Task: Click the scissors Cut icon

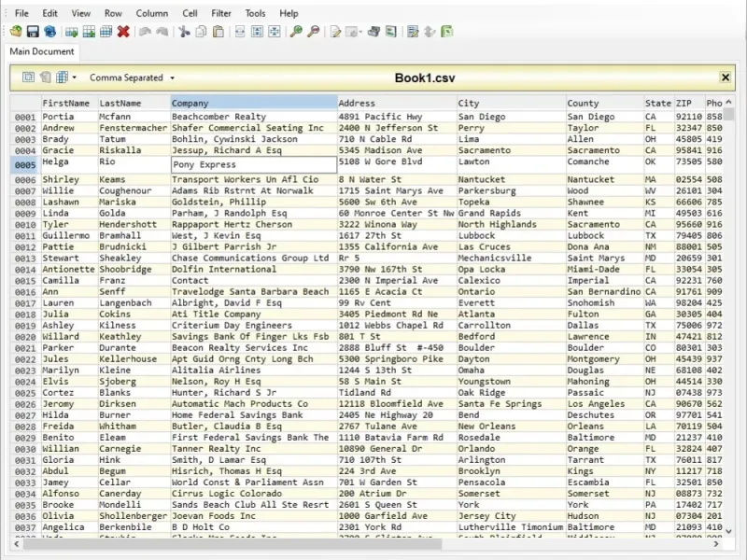Action: pyautogui.click(x=184, y=32)
